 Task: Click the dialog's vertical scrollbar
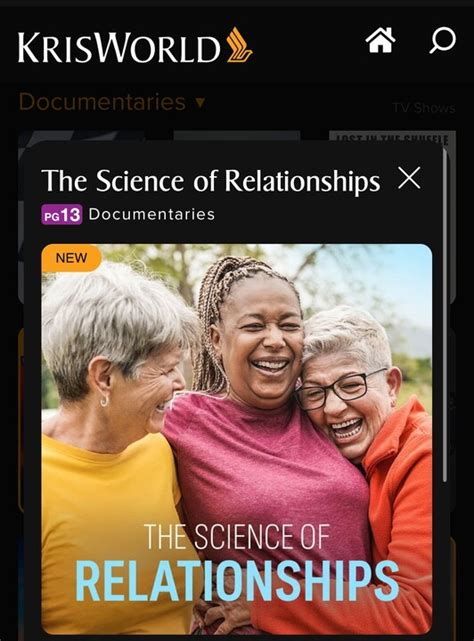[445, 319]
